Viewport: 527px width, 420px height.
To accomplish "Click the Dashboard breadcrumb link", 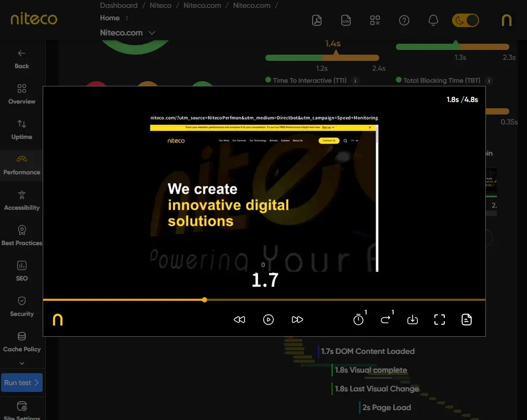I will pyautogui.click(x=119, y=5).
